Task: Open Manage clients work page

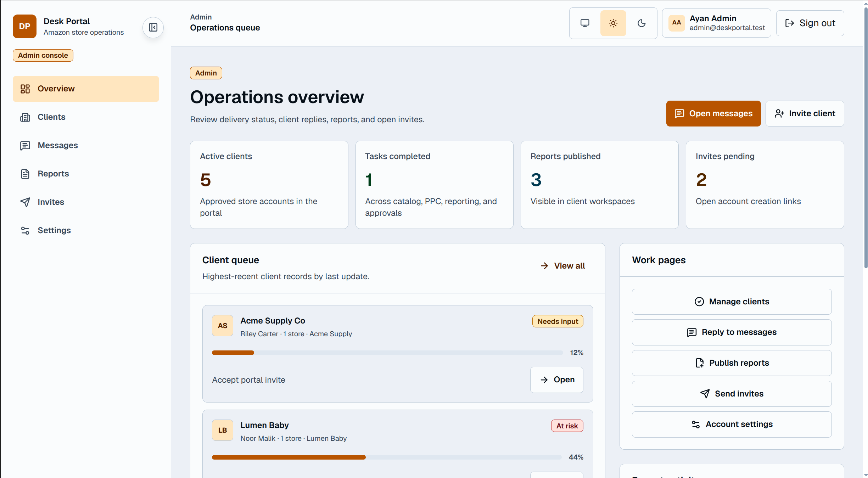Action: (732, 302)
